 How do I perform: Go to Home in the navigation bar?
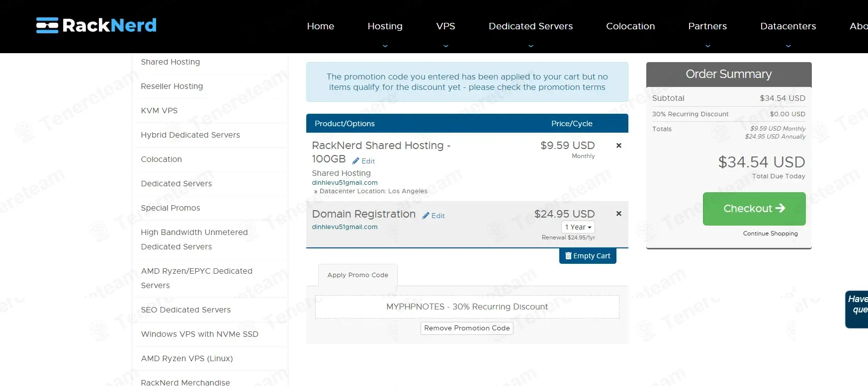pyautogui.click(x=321, y=26)
